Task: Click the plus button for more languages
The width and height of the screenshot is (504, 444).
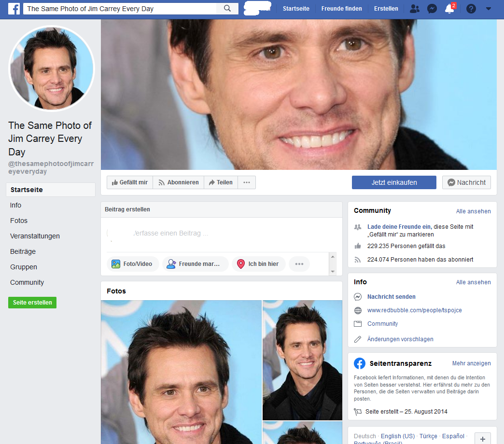Action: click(x=482, y=439)
